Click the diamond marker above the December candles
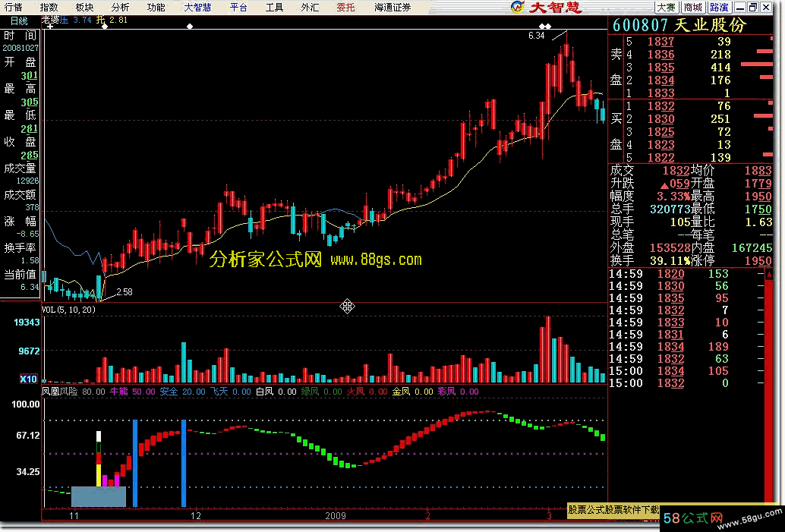 coord(190,26)
